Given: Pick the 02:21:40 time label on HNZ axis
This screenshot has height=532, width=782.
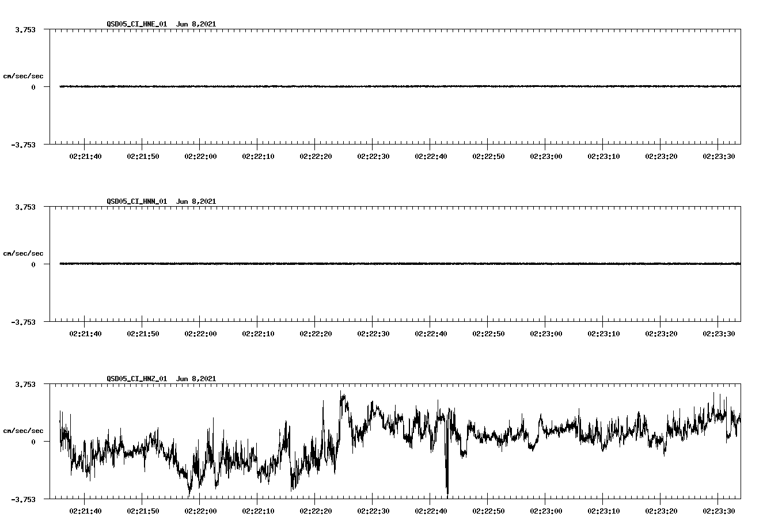Looking at the screenshot, I should (85, 511).
